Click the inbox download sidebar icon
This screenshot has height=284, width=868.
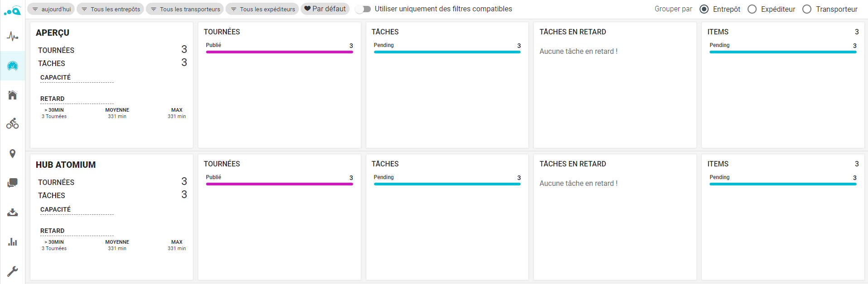pos(13,213)
